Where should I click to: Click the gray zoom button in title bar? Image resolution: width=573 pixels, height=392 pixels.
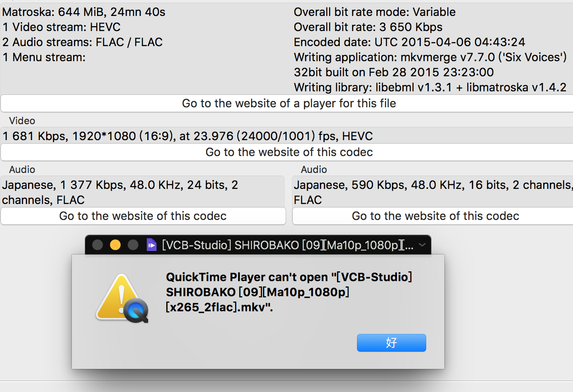click(x=133, y=245)
